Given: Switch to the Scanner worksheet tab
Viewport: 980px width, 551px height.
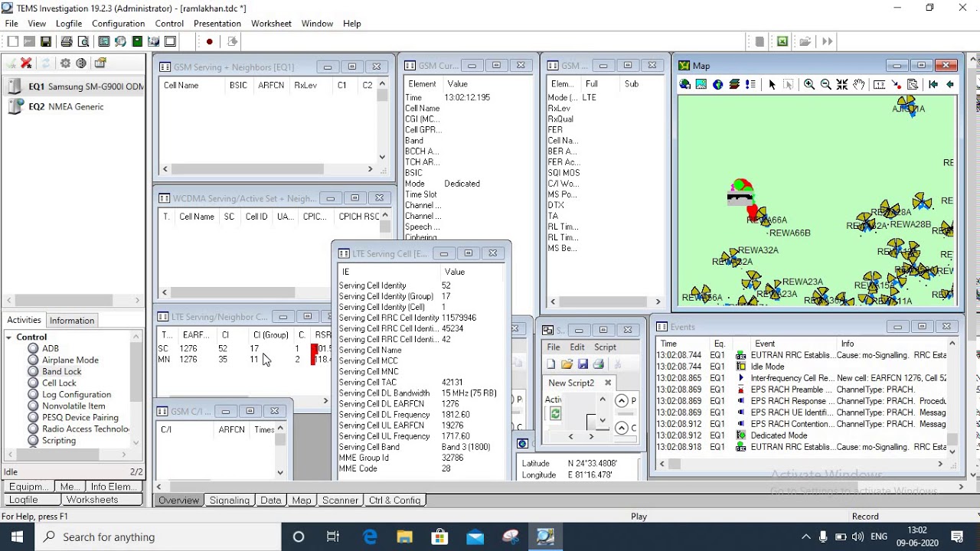Looking at the screenshot, I should point(340,500).
